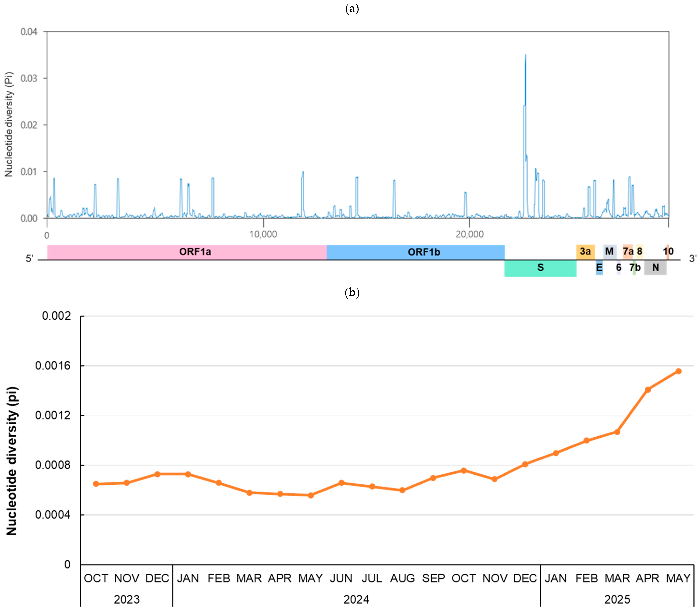Select the green S gene segment
Viewport: 700px width, 614px height.
tap(540, 268)
